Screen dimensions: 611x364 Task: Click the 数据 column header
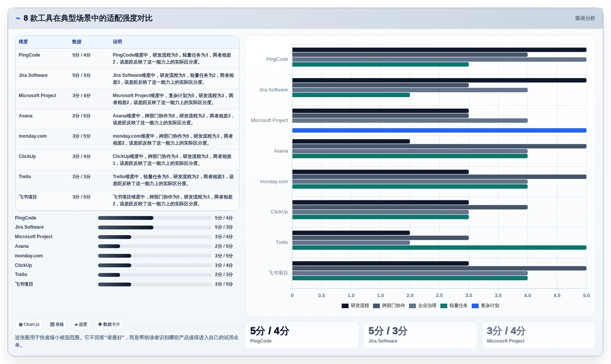tap(77, 42)
